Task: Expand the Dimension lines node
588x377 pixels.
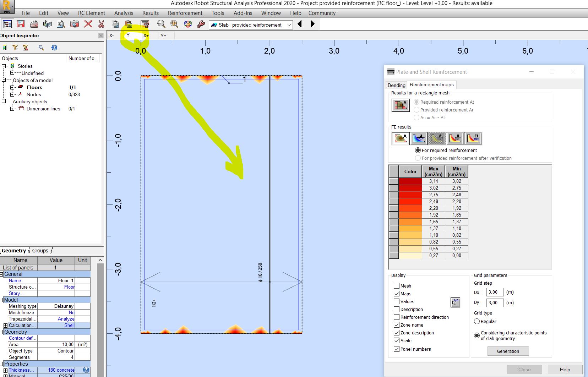Action: coord(13,109)
